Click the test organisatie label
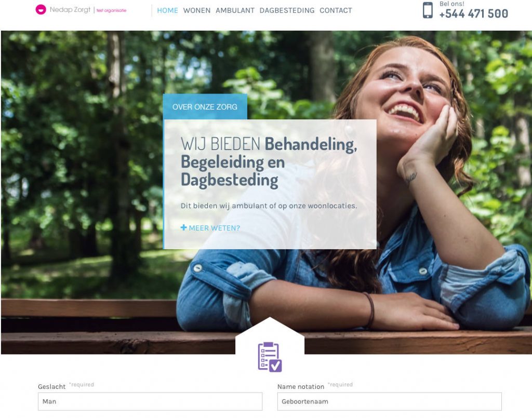532x418 pixels. point(111,10)
